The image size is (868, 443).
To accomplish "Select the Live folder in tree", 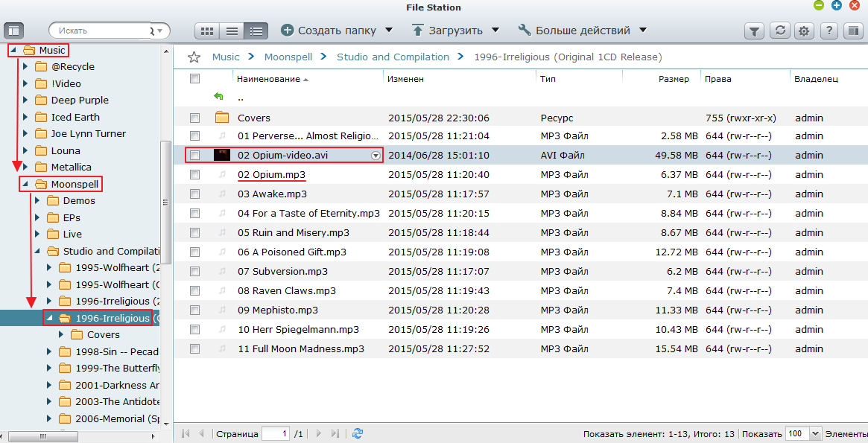I will point(72,234).
